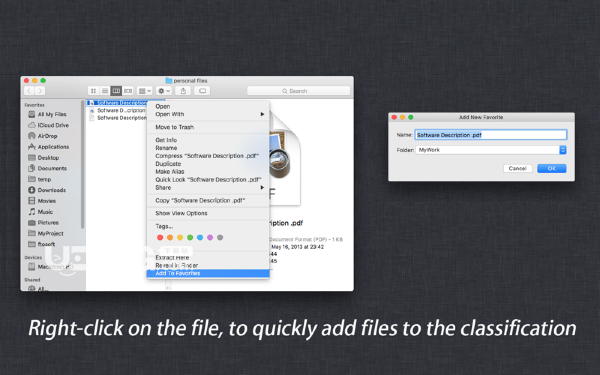
Task: Choose Tags... in context menu
Action: pyautogui.click(x=208, y=226)
